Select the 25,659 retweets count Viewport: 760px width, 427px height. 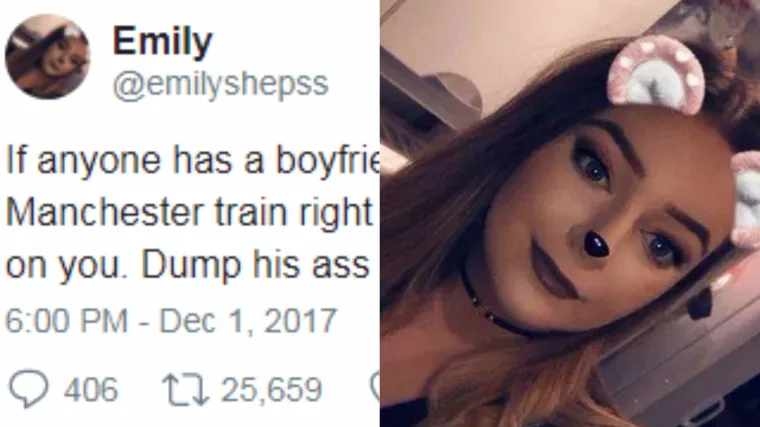(x=271, y=389)
